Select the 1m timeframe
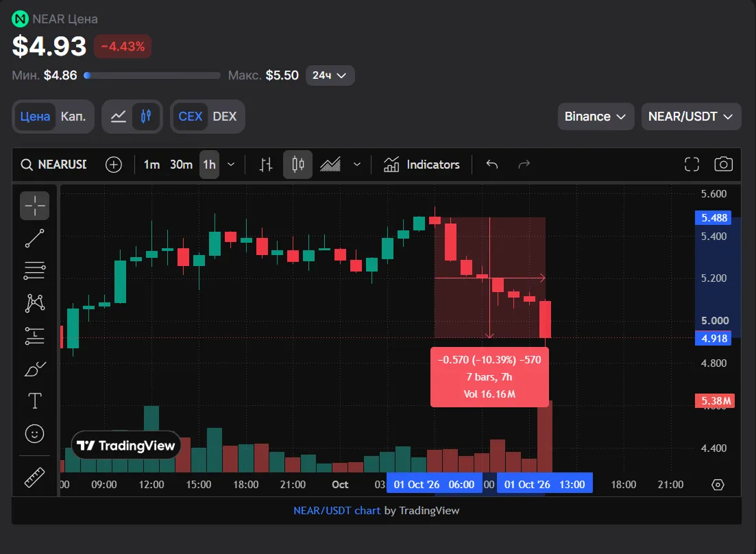 tap(152, 165)
